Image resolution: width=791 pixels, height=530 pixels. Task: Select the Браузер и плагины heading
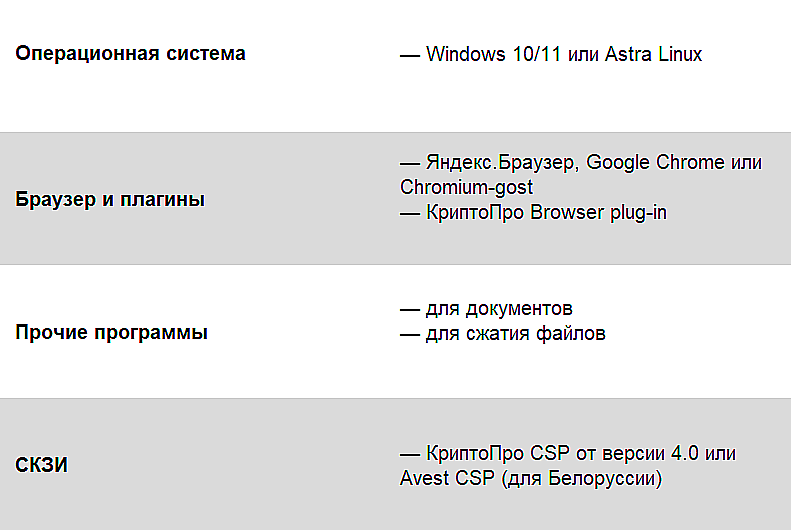[110, 199]
